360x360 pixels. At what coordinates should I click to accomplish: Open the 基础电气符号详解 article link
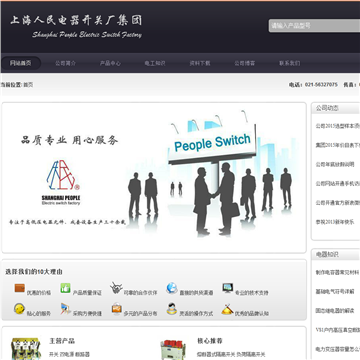[x=335, y=291]
